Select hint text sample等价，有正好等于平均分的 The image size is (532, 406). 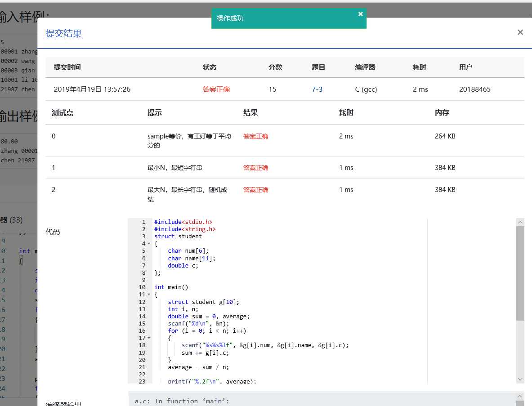tap(189, 140)
